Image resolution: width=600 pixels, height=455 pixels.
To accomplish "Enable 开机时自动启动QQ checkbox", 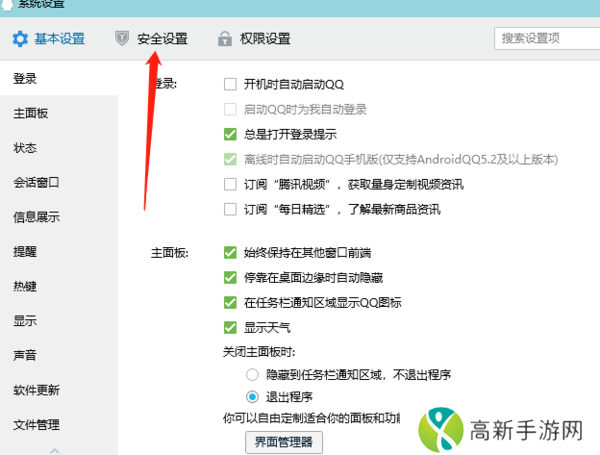I will click(x=230, y=84).
